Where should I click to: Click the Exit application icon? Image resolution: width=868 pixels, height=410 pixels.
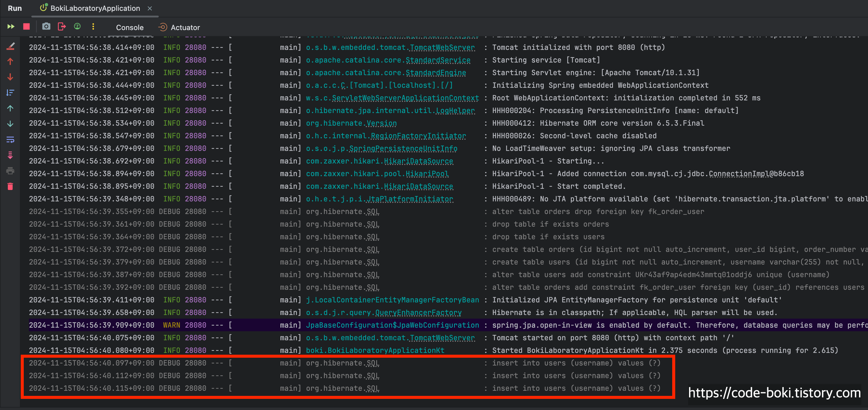tap(62, 27)
